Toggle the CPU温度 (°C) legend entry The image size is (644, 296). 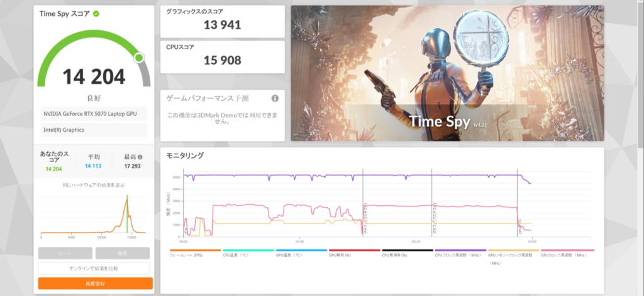click(248, 253)
